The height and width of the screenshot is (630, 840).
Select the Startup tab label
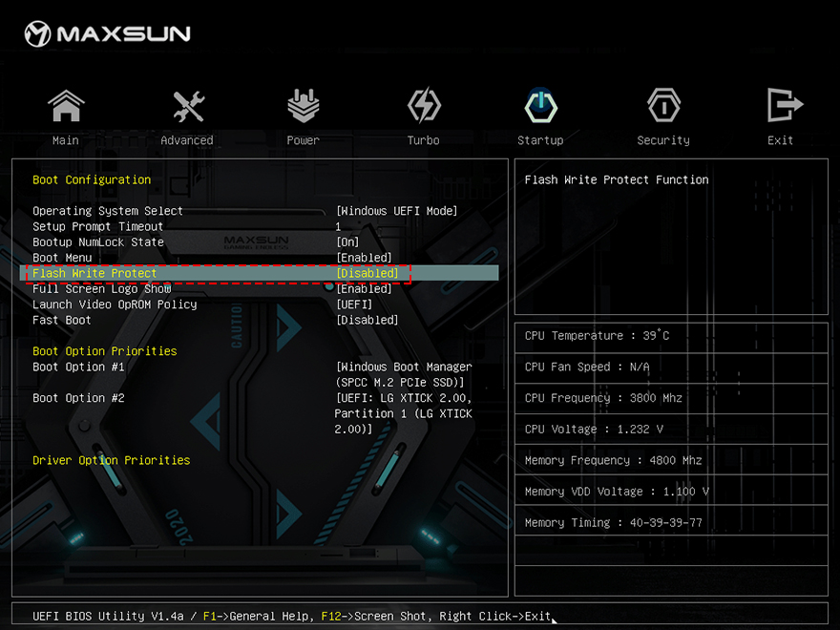click(x=540, y=140)
